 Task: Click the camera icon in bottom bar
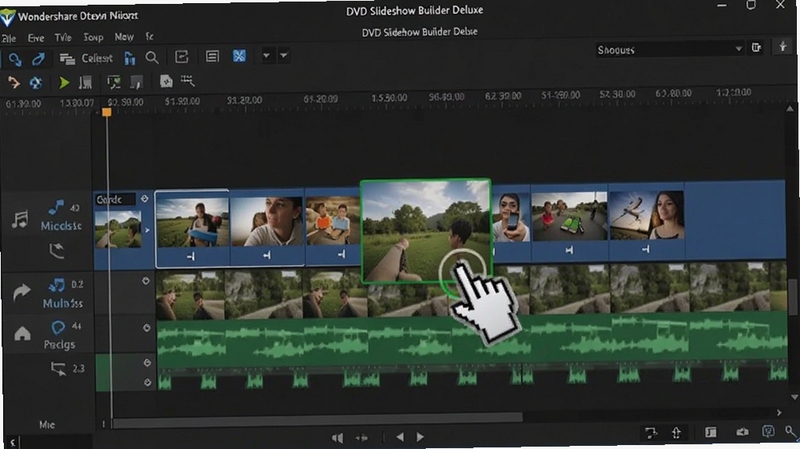point(742,432)
